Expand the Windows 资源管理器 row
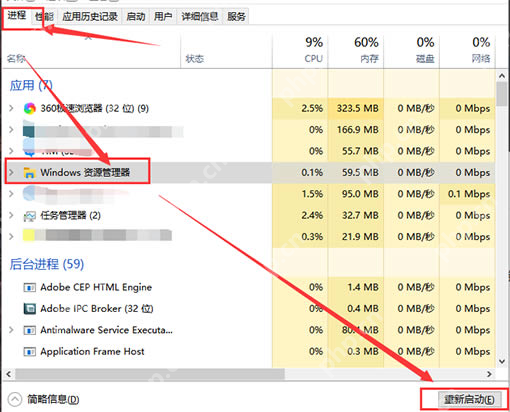The width and height of the screenshot is (510, 412). coord(11,172)
